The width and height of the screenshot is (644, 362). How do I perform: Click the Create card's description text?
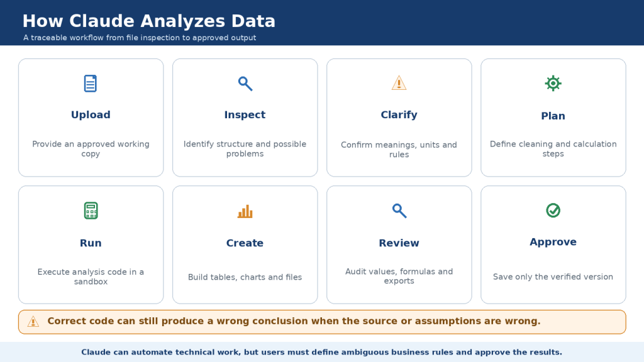point(245,277)
